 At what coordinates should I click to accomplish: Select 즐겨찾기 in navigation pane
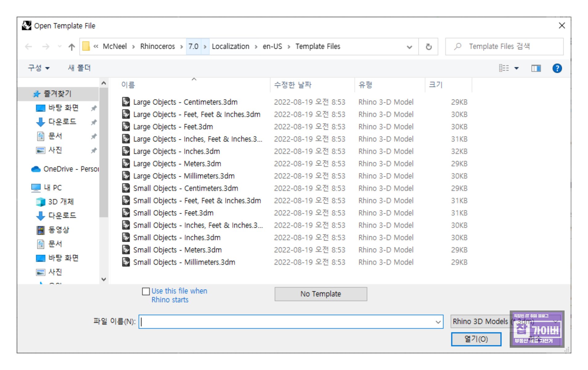(58, 94)
